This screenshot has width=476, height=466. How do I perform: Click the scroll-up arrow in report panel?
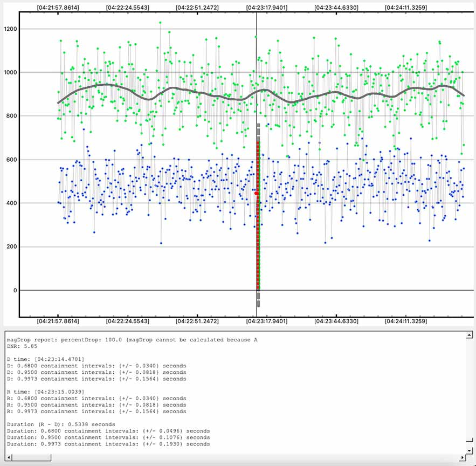pyautogui.click(x=470, y=335)
